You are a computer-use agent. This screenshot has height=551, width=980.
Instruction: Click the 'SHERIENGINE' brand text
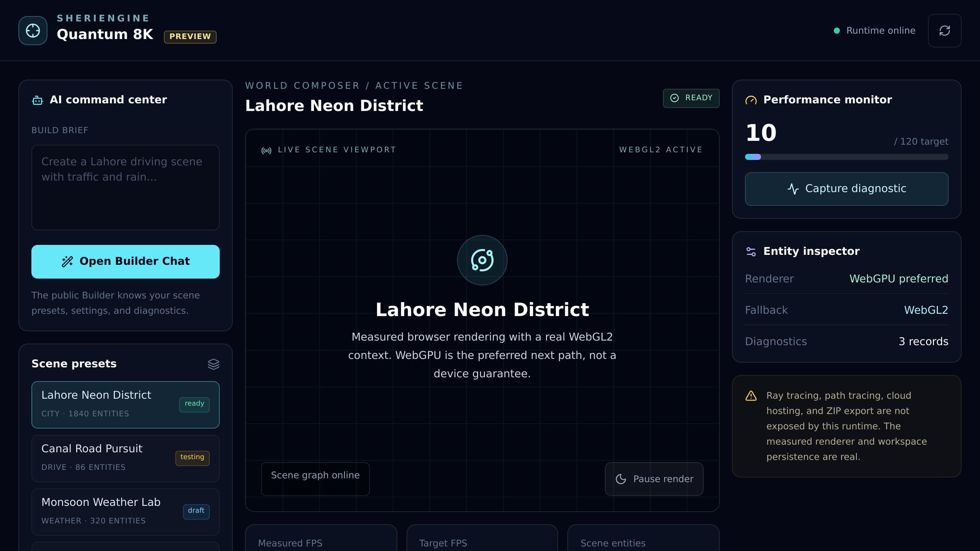point(103,18)
